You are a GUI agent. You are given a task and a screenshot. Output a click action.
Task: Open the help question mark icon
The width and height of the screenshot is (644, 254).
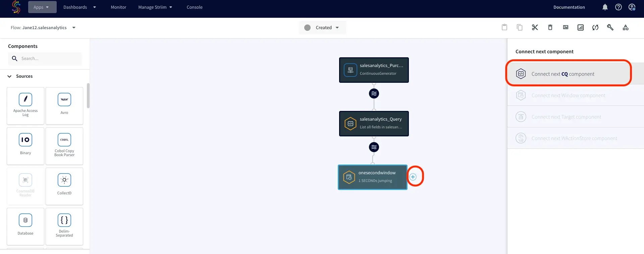click(x=618, y=7)
